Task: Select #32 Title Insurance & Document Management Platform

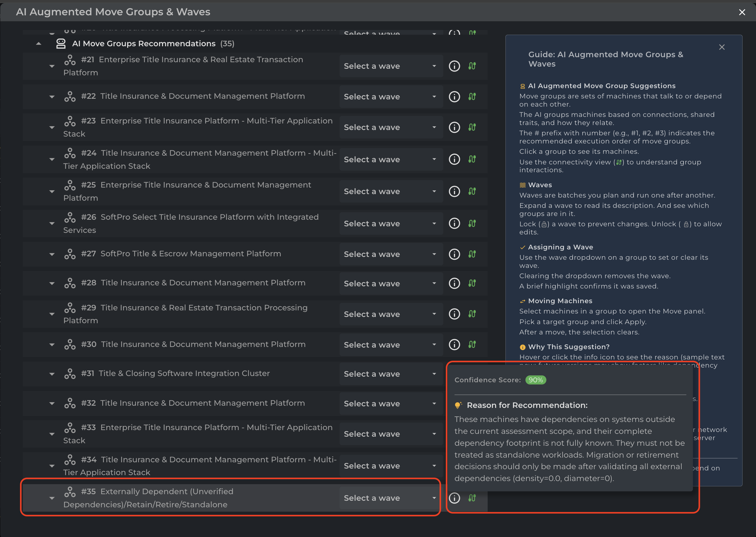Action: (193, 403)
